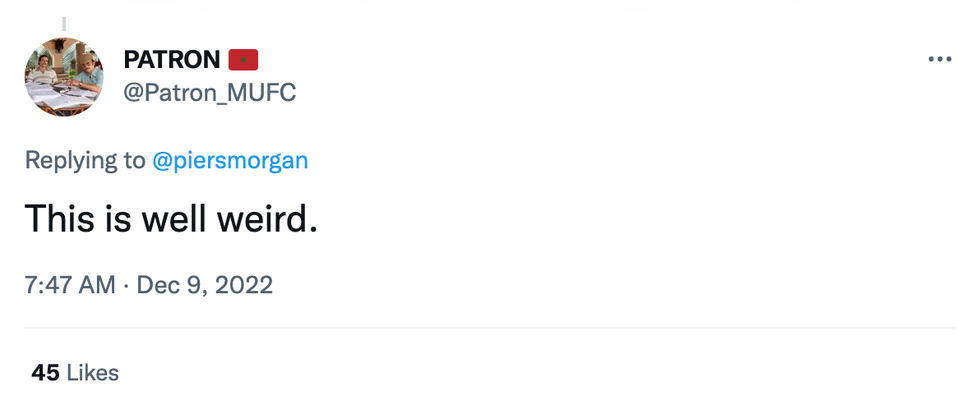The width and height of the screenshot is (980, 409).
Task: Open the @Patron_MUFC handle link
Action: pos(209,92)
